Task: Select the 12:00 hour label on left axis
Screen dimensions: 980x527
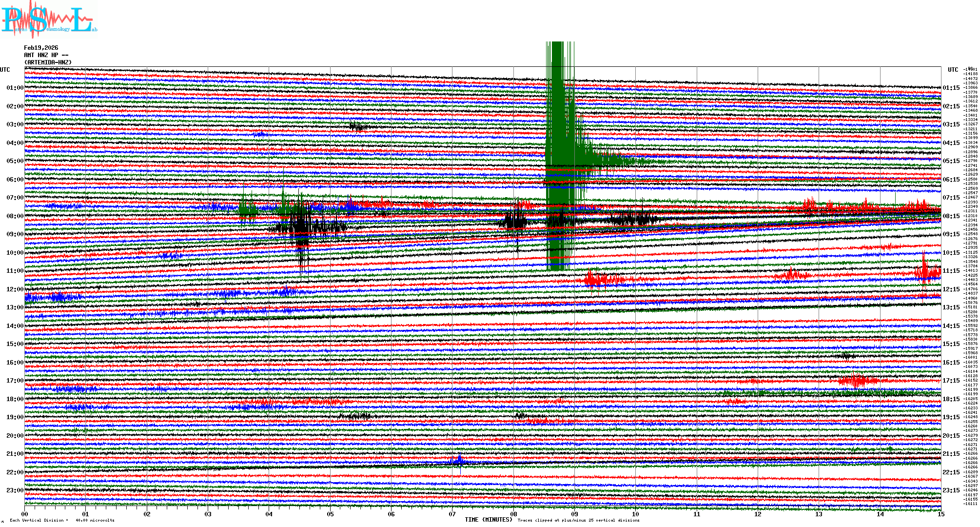Action: (15, 289)
